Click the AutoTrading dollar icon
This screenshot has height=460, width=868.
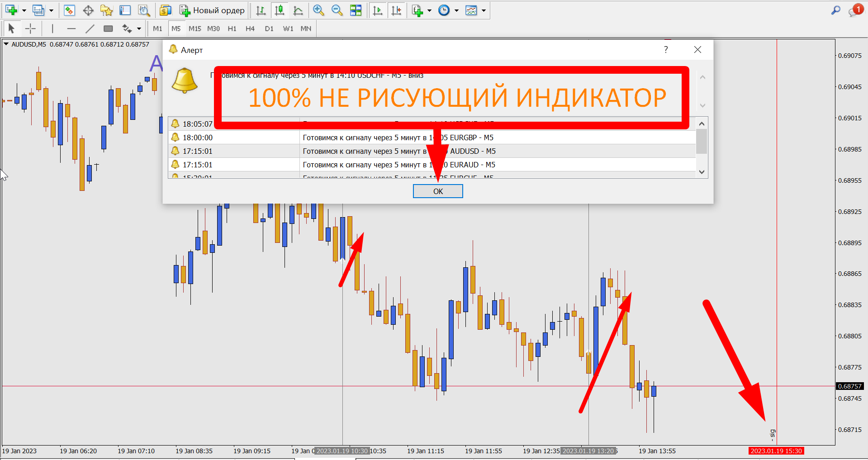(166, 10)
